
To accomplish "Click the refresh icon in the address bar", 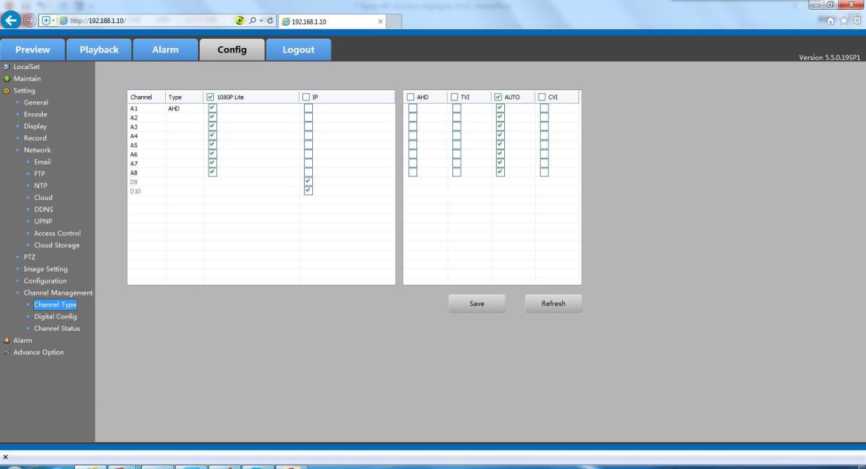I will [270, 20].
